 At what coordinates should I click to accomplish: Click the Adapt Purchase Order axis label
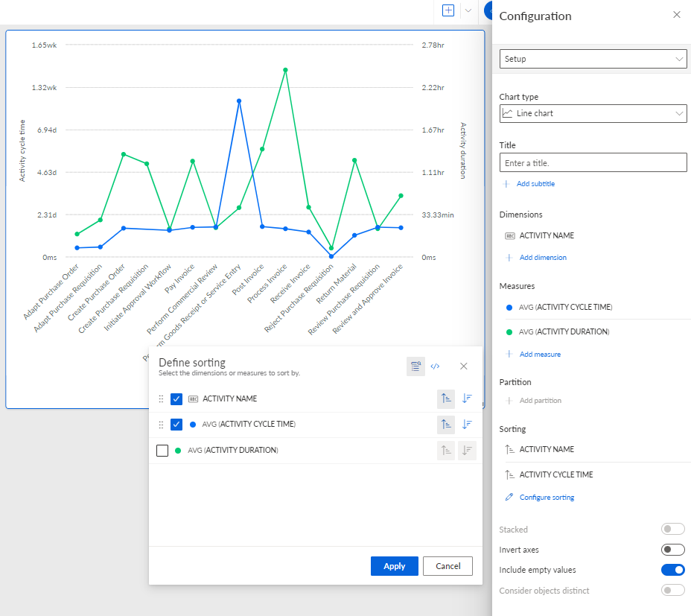click(x=51, y=291)
